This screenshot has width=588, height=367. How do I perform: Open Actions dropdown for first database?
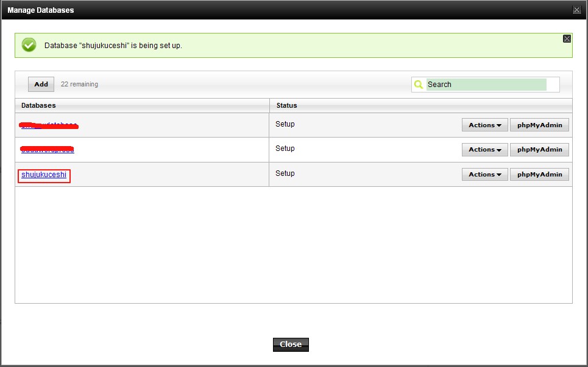(x=484, y=125)
